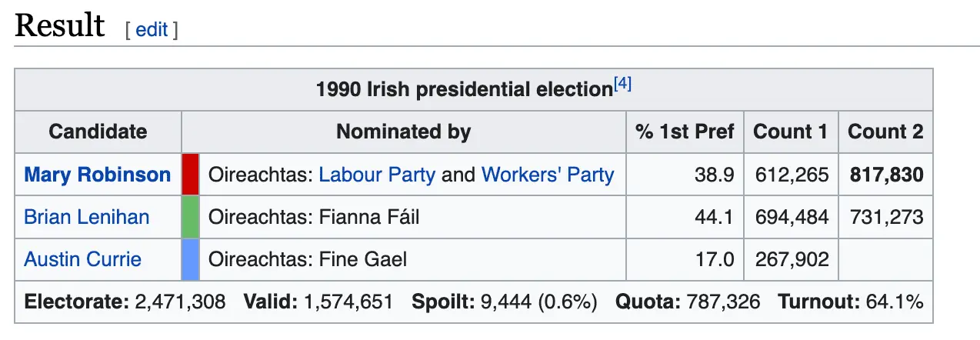Click the Nominated by column header
The image size is (980, 340).
pyautogui.click(x=403, y=132)
